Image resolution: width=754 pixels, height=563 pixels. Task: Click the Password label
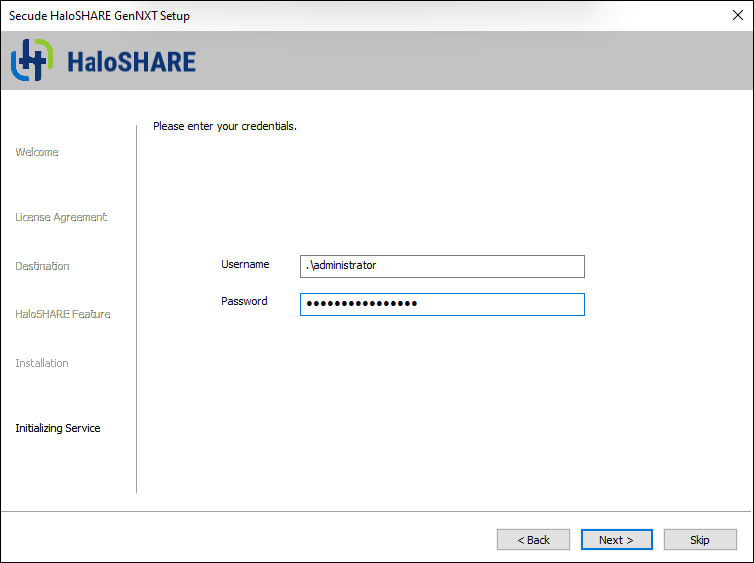pos(244,301)
